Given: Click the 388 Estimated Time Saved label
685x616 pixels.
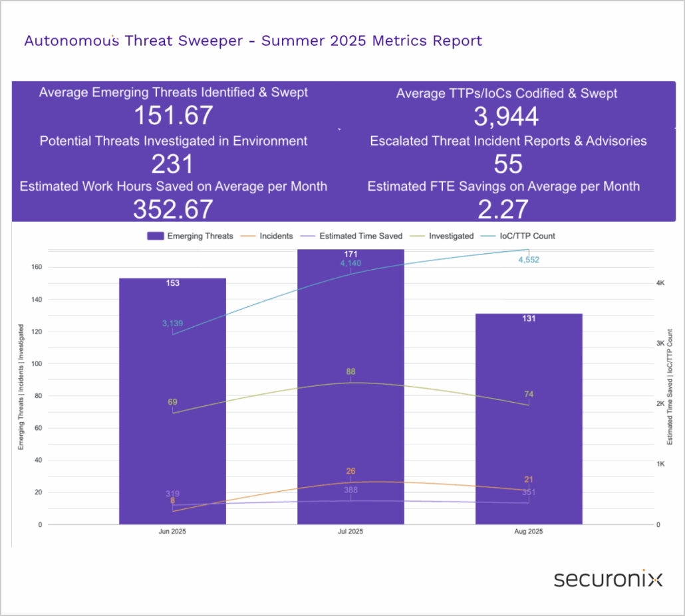Looking at the screenshot, I should [350, 490].
